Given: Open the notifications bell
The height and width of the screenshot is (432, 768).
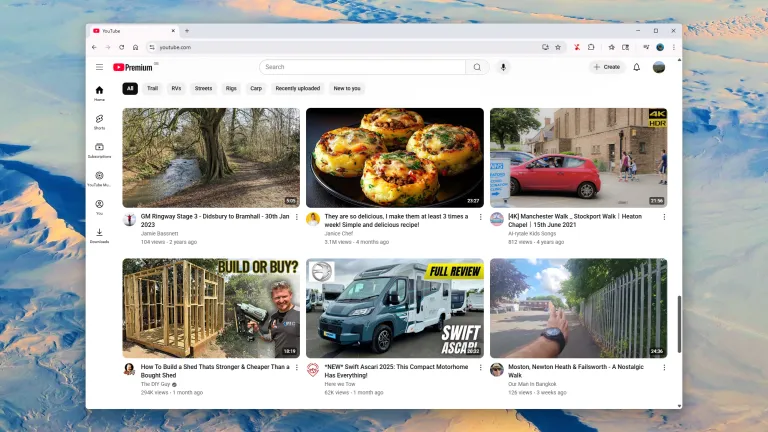Looking at the screenshot, I should tap(636, 67).
